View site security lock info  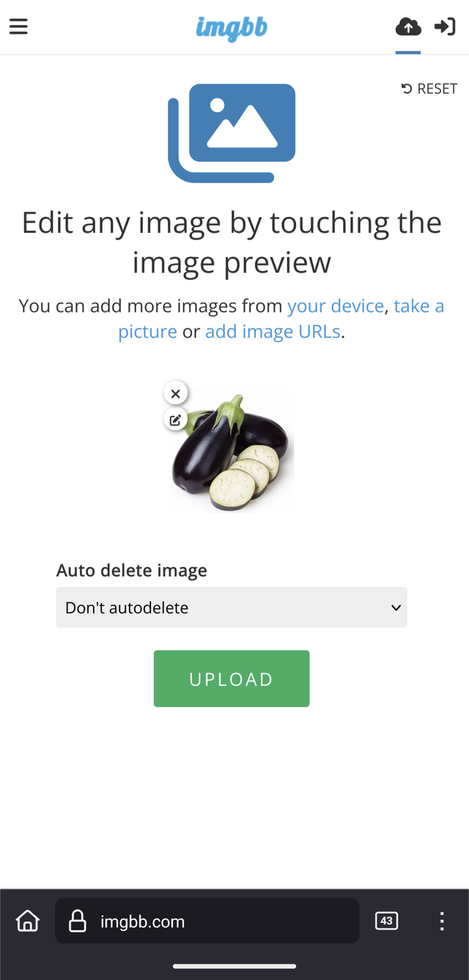click(x=77, y=921)
